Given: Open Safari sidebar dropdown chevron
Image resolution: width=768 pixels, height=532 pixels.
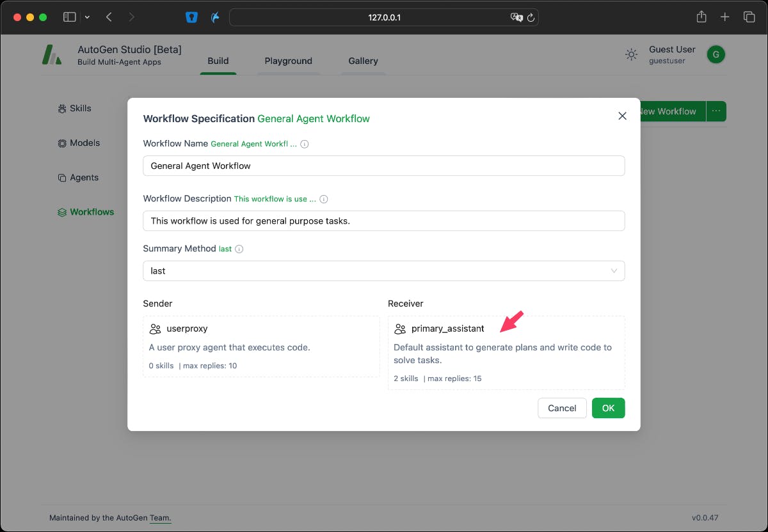Looking at the screenshot, I should pos(87,17).
